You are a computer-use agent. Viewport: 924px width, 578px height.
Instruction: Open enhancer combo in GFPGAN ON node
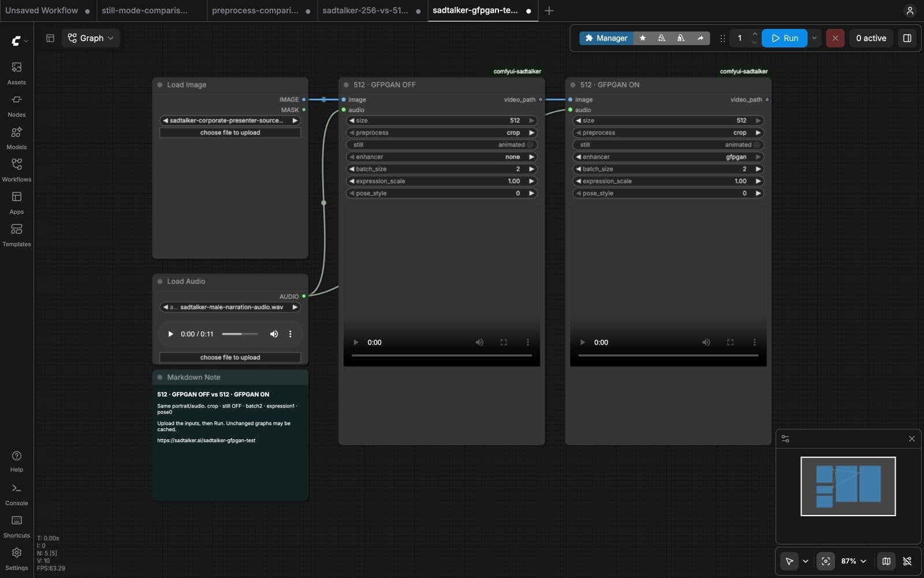point(668,157)
